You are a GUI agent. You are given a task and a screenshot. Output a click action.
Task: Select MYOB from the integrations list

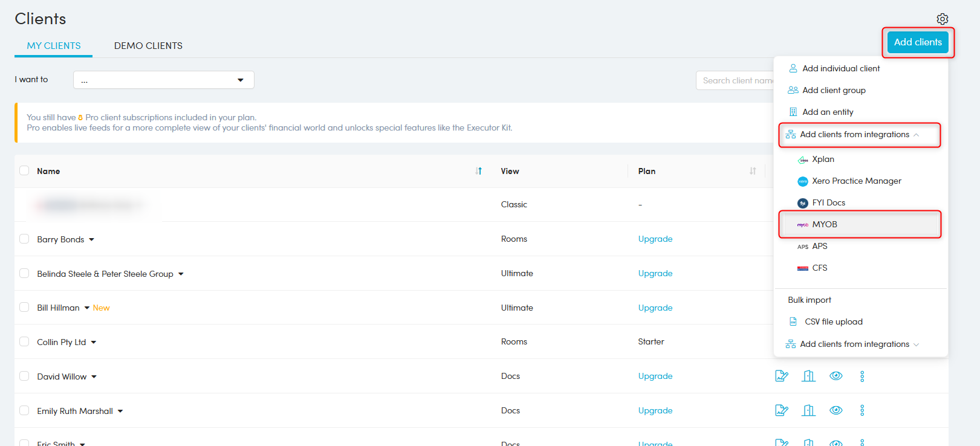[x=824, y=224]
